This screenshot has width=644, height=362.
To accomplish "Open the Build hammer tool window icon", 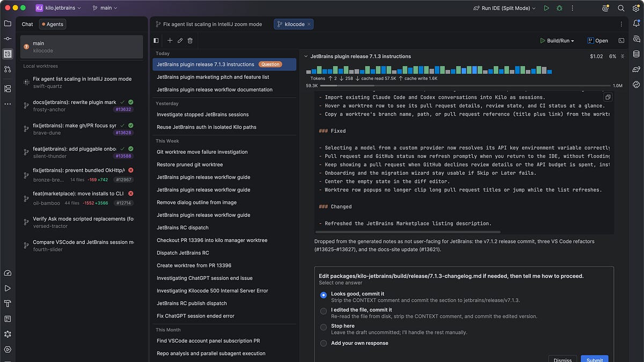I will click(8, 304).
